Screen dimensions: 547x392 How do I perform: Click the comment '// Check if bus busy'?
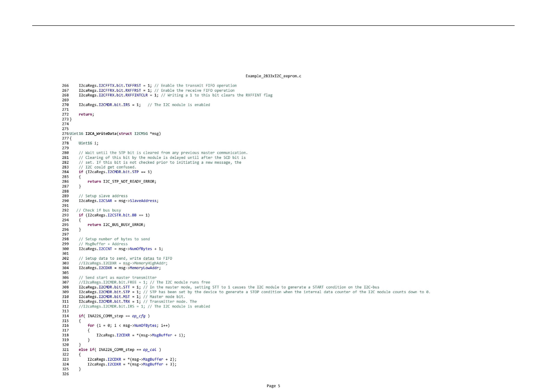(99, 210)
